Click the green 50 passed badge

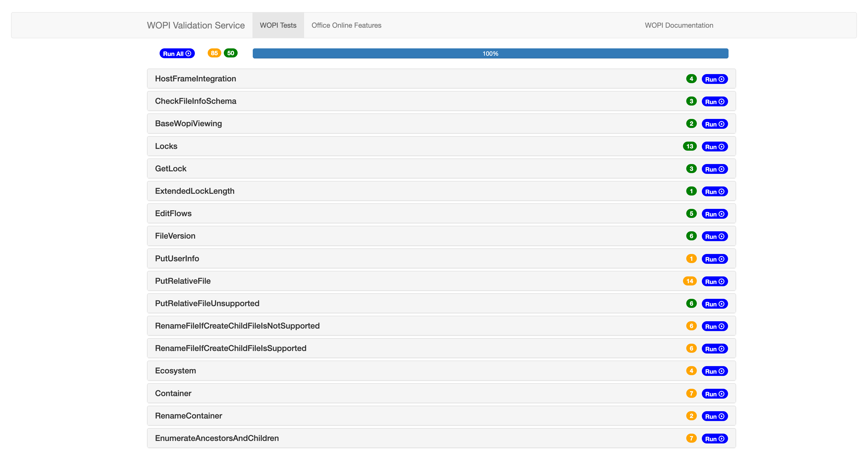coord(231,53)
